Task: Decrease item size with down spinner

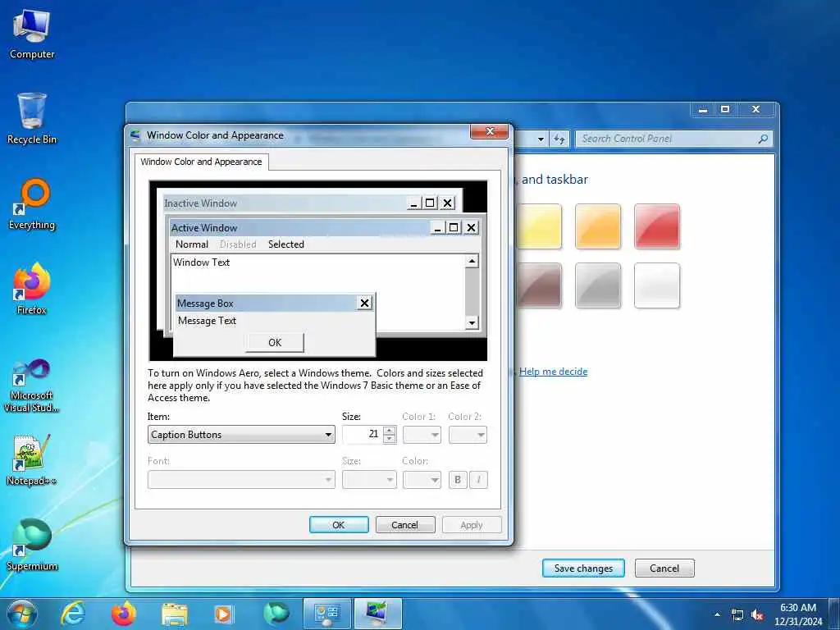Action: click(x=390, y=439)
